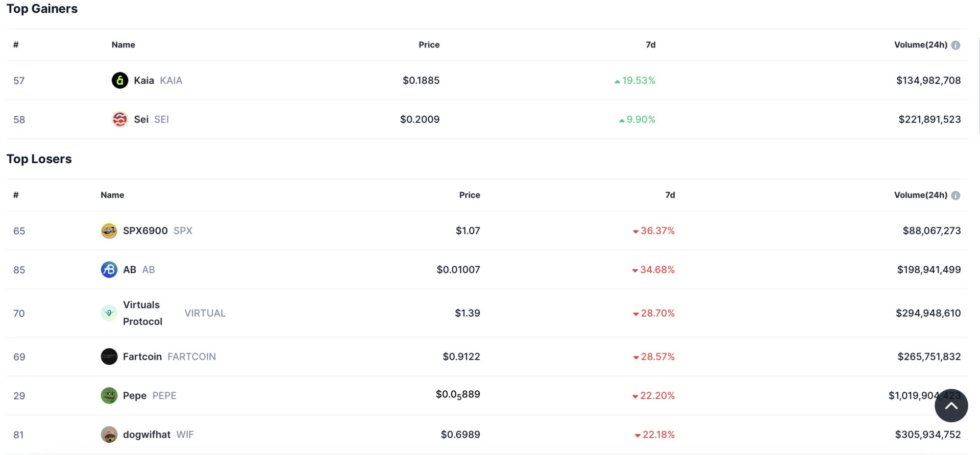Sort Top Gainers by rank # header
This screenshot has height=455, width=980.
coord(16,45)
